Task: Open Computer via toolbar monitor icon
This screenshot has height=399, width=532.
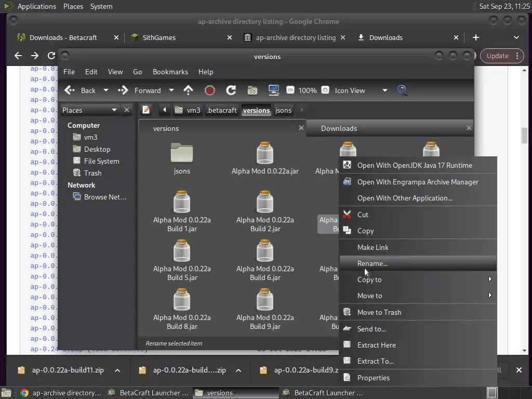Action: (x=273, y=90)
